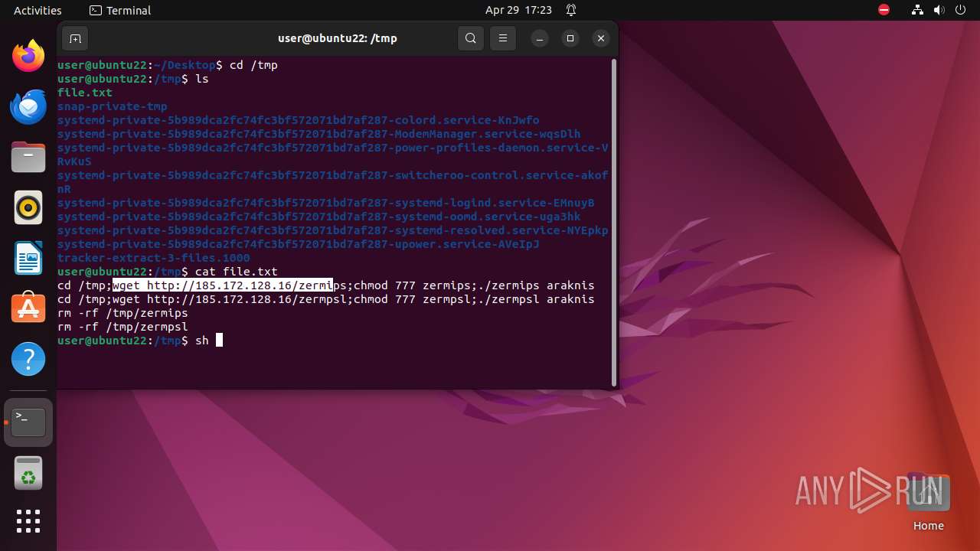Open terminal hamburger menu
The height and width of the screenshot is (551, 980).
point(502,38)
